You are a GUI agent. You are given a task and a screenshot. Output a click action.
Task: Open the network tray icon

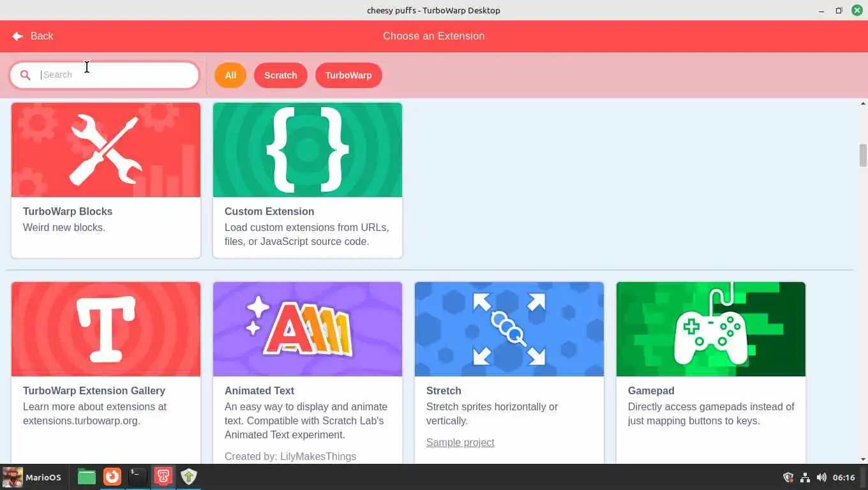click(x=805, y=477)
